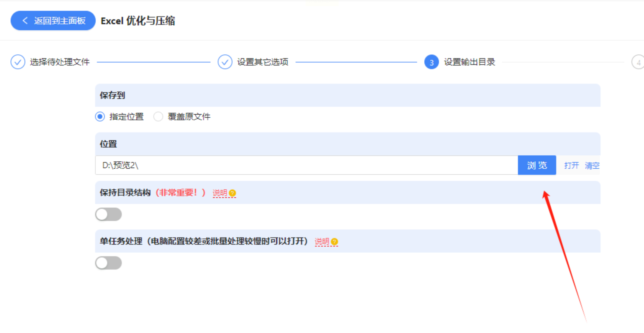Click the back arrow in 返回到主面板 button

(25, 21)
